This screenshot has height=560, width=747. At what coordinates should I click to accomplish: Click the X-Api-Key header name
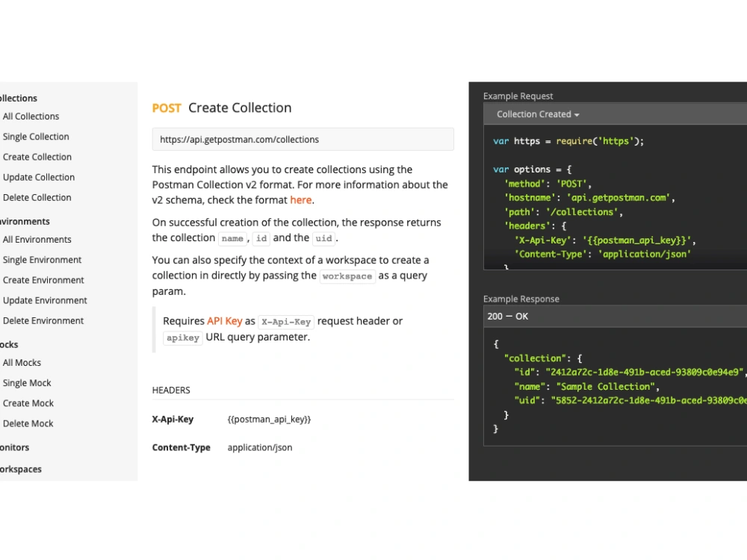click(x=173, y=420)
